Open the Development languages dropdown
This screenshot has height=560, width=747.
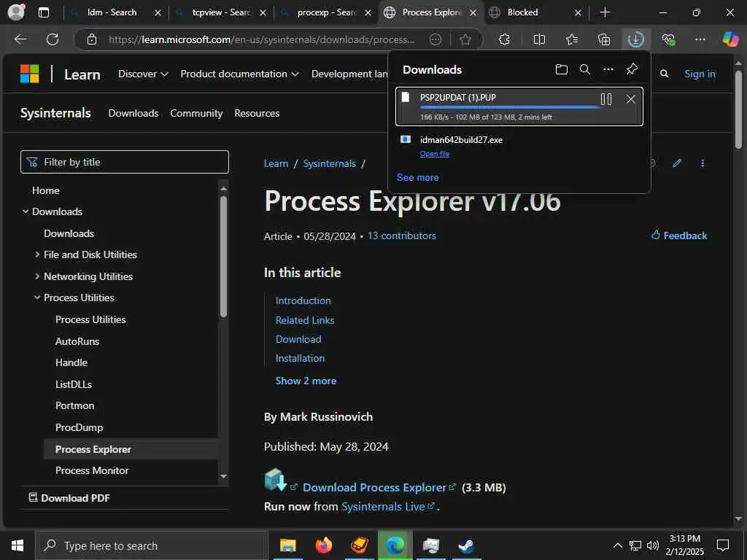349,74
